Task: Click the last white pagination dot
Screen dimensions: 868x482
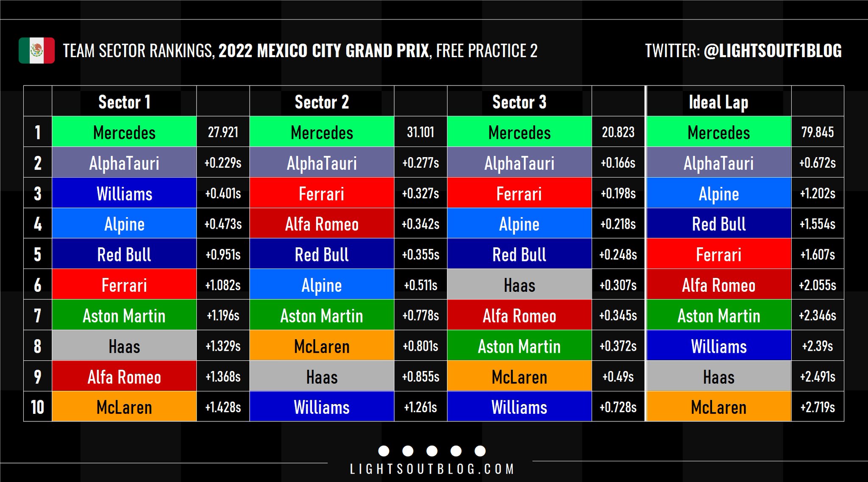Action: pyautogui.click(x=480, y=451)
